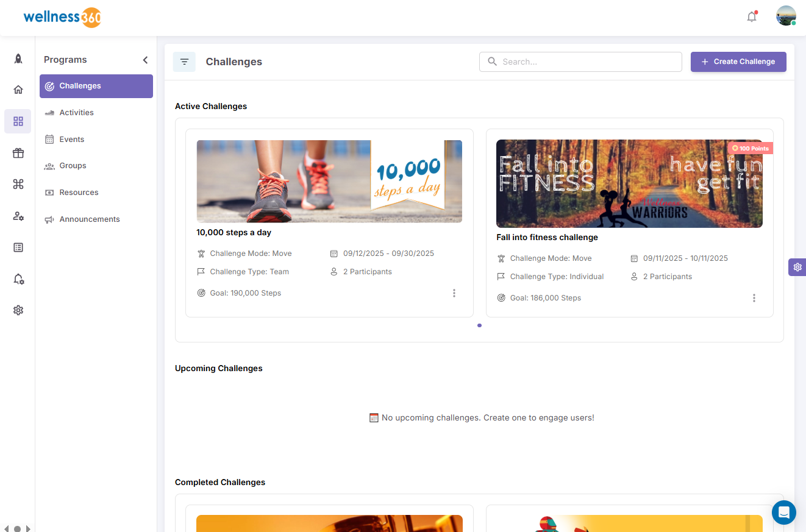Image resolution: width=806 pixels, height=532 pixels.
Task: Click the second completed challenge yellow thumbnail
Action: pyautogui.click(x=629, y=523)
